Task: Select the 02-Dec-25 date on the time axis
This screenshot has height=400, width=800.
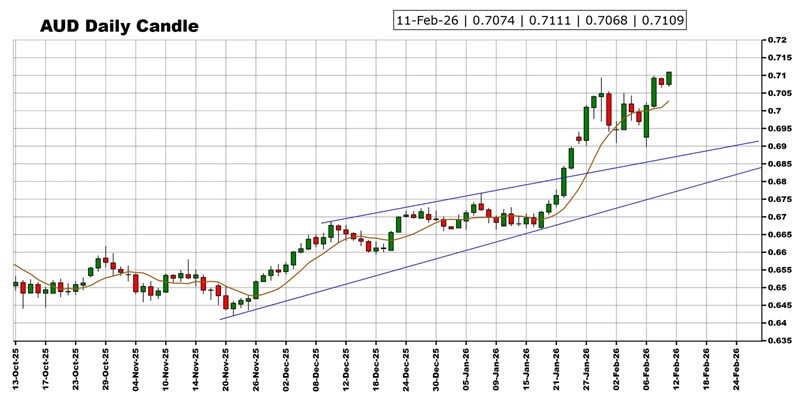Action: pyautogui.click(x=286, y=370)
